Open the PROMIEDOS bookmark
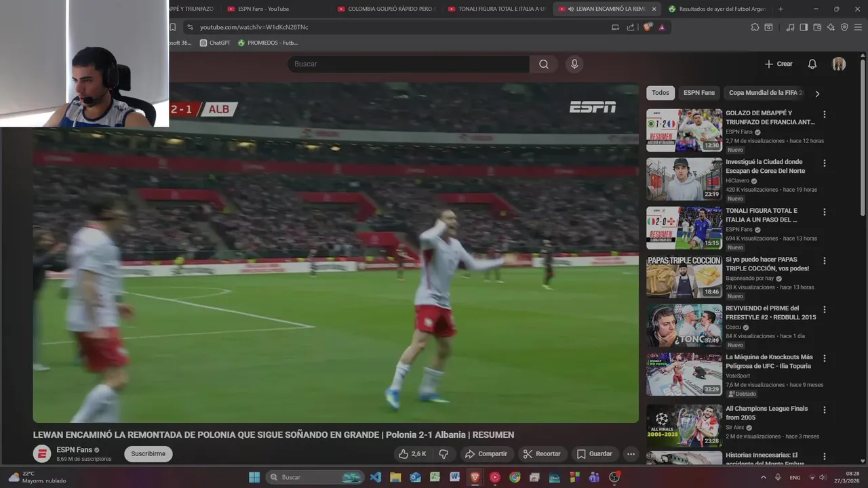The image size is (868, 488). pyautogui.click(x=267, y=43)
